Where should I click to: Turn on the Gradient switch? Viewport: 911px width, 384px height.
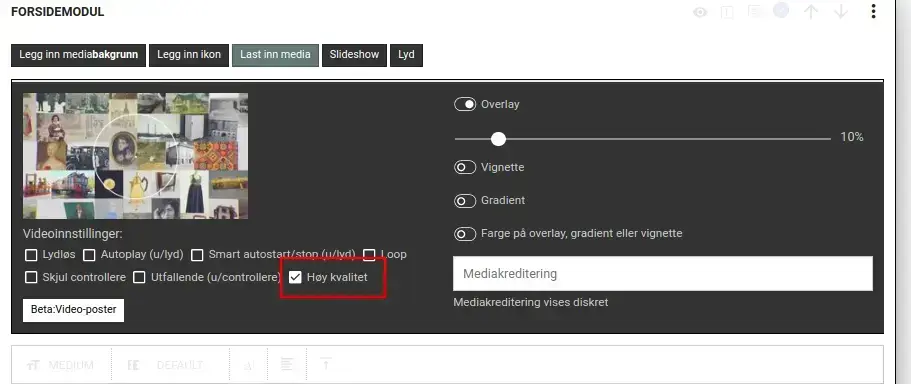[x=465, y=200]
